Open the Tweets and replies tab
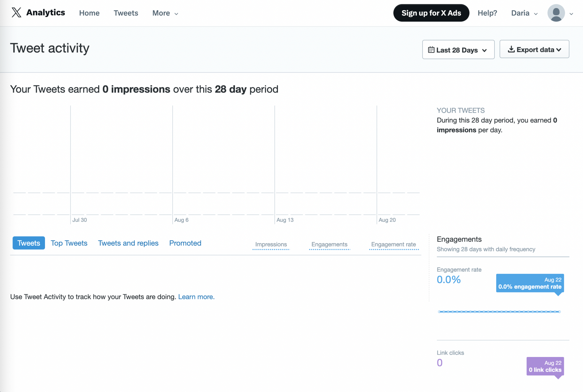The height and width of the screenshot is (392, 583). point(128,243)
